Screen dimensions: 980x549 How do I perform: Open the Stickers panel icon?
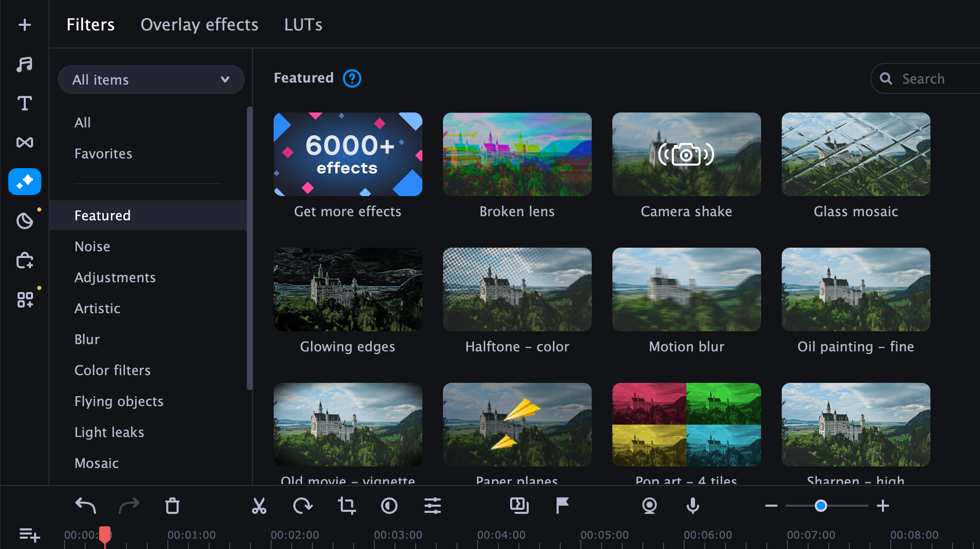25,221
